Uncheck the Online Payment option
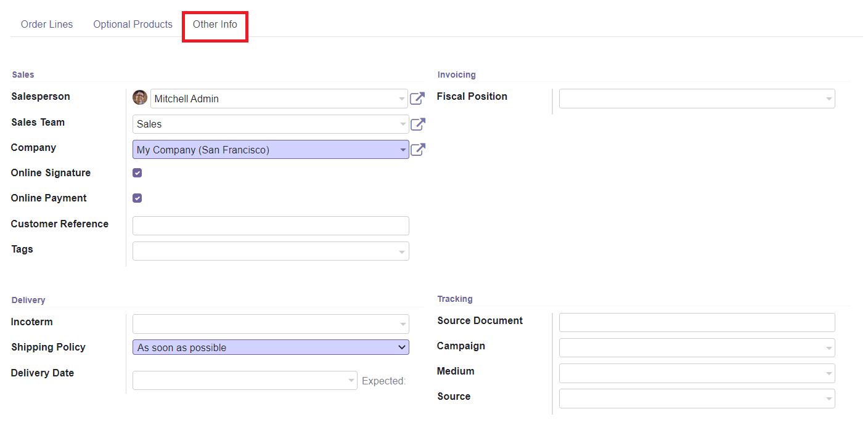This screenshot has width=868, height=446. 137,198
